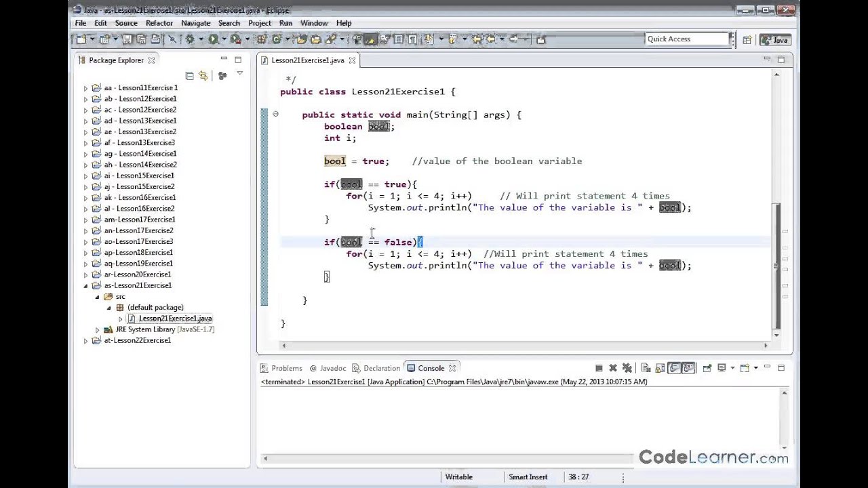868x488 pixels.
Task: Open the File menu
Action: [x=80, y=23]
